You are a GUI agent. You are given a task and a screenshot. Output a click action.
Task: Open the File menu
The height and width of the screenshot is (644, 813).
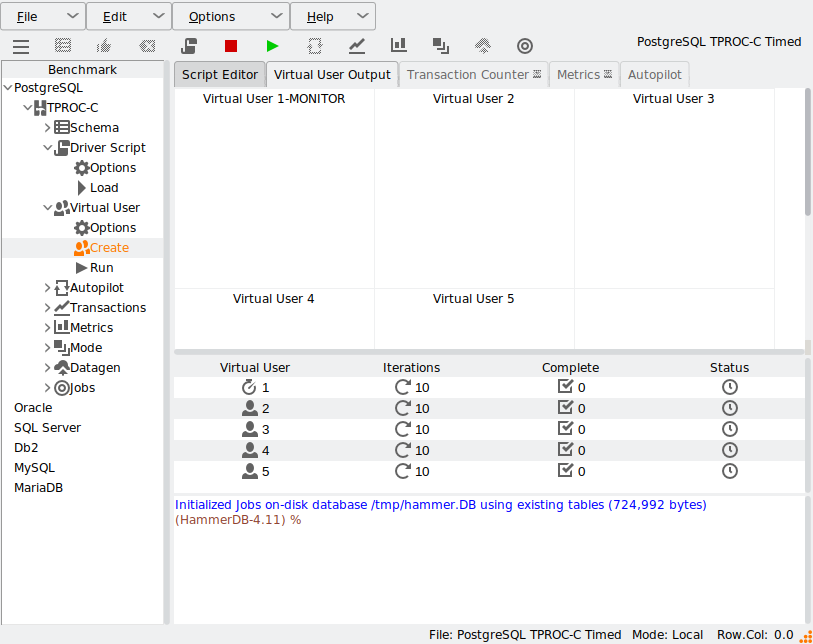[43, 17]
